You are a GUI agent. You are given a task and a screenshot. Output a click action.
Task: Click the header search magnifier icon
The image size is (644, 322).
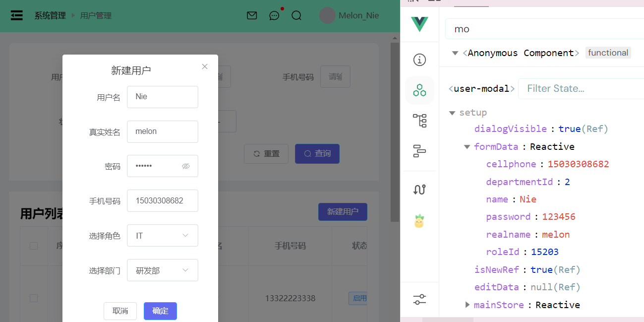coord(296,15)
